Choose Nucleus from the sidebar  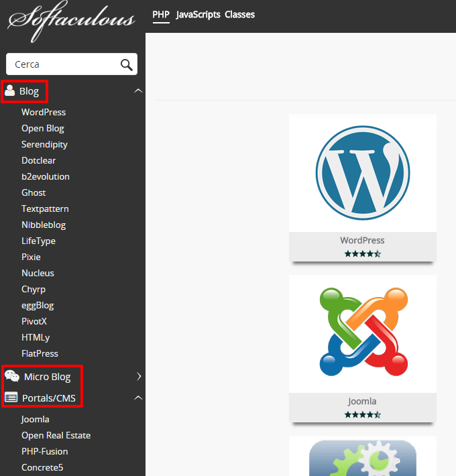tap(38, 274)
